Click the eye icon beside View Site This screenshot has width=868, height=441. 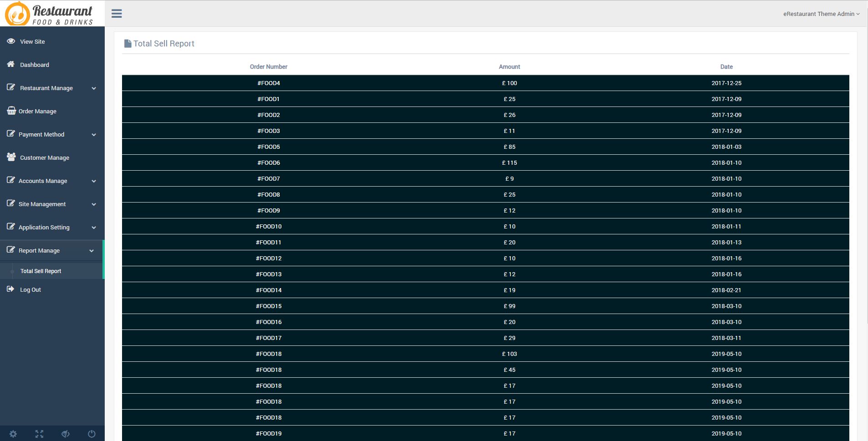(11, 41)
